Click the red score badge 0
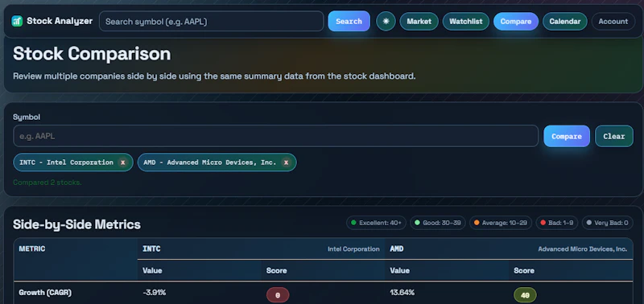Image resolution: width=644 pixels, height=304 pixels. point(278,295)
